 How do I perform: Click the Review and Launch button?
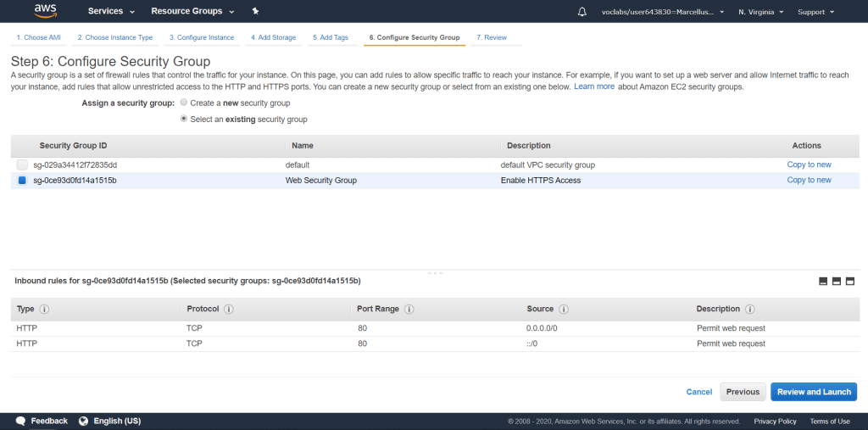pos(814,392)
